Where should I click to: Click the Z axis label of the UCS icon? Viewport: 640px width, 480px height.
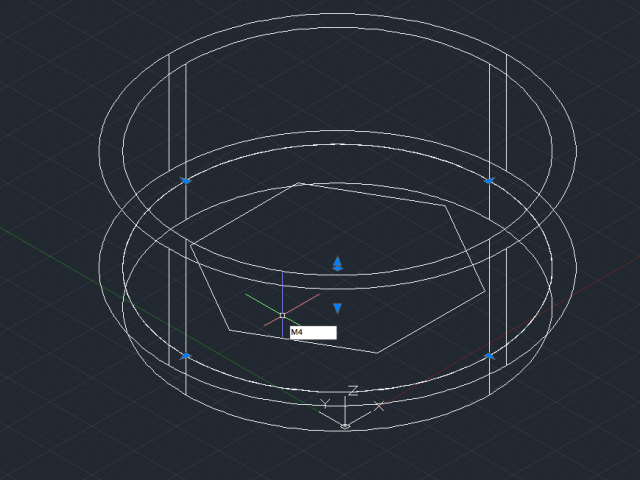353,391
